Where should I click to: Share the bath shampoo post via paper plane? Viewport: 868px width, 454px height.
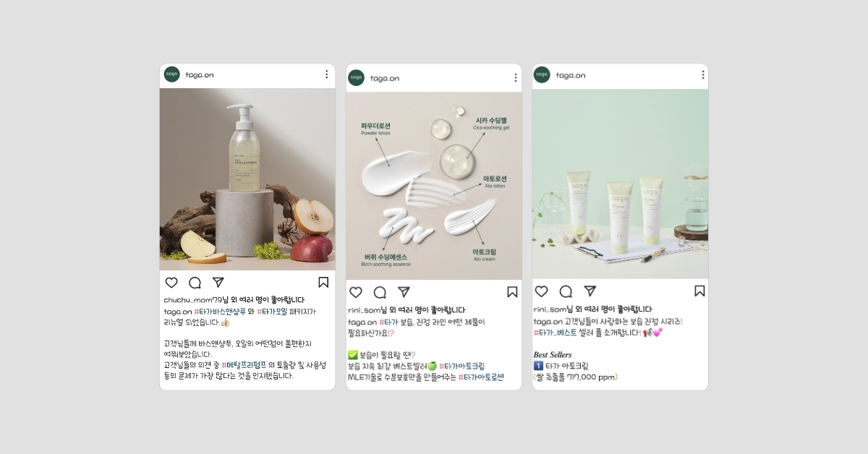click(218, 283)
